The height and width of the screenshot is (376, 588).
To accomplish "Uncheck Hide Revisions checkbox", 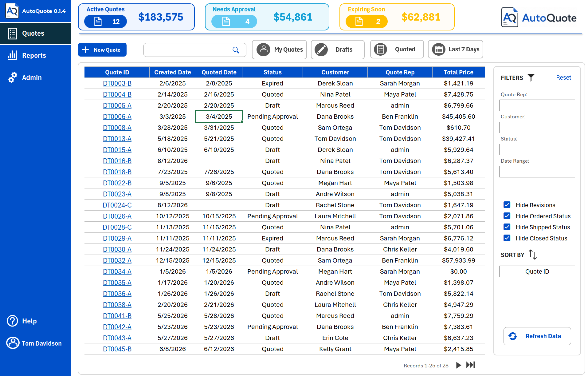I will [x=507, y=205].
